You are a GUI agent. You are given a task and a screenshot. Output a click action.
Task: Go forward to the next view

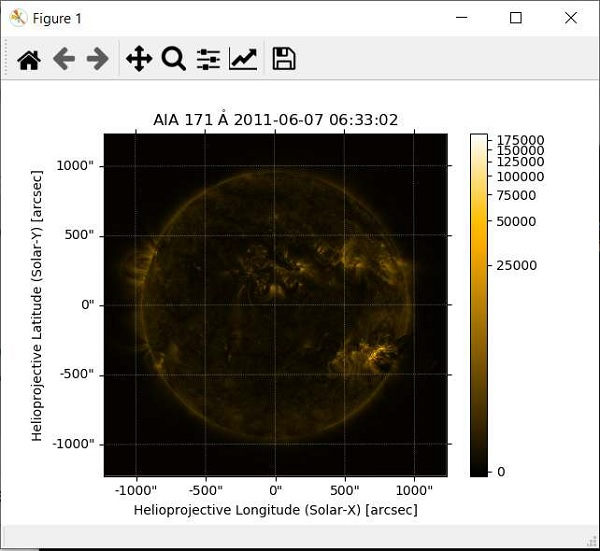97,60
